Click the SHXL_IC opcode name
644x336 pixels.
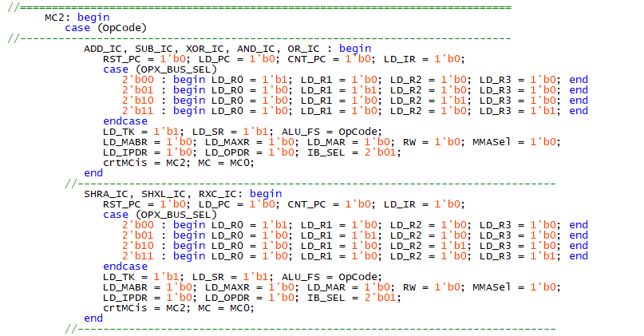164,194
